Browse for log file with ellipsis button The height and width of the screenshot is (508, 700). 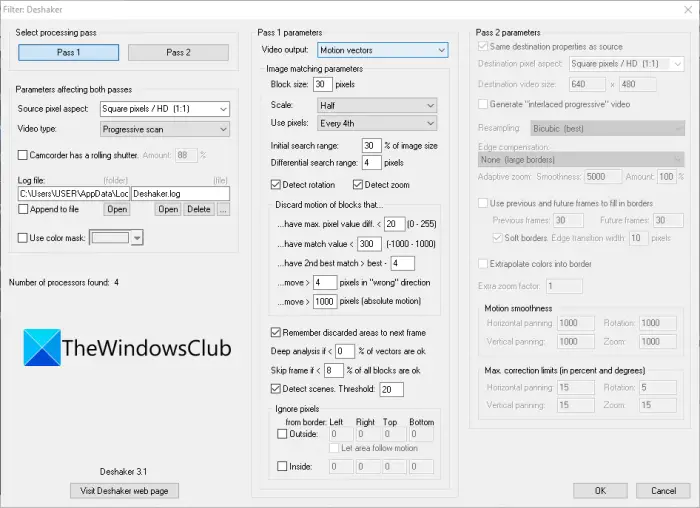click(224, 209)
